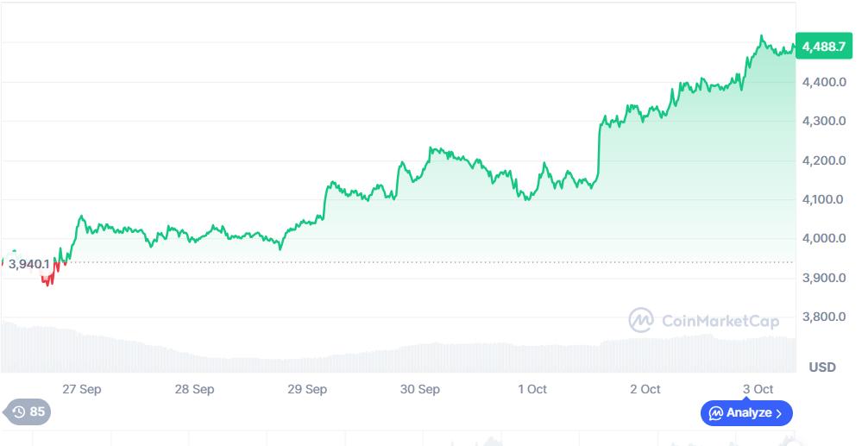
Task: Jump to the 29 Sep date marker
Action: (x=307, y=389)
